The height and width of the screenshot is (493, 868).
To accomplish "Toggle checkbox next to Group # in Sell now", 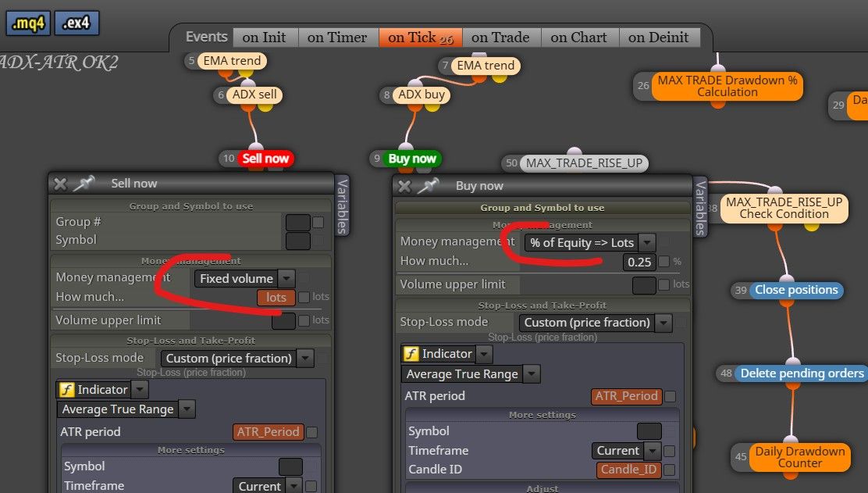I will (318, 223).
